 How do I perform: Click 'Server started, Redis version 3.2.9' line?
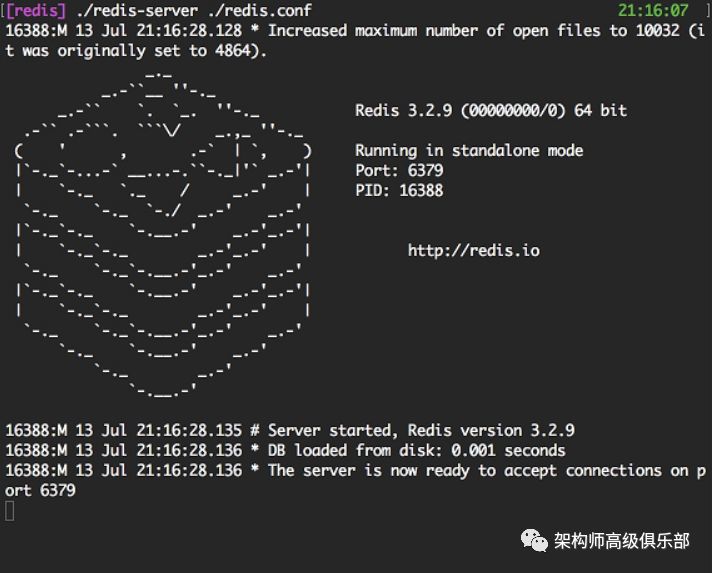[290, 430]
